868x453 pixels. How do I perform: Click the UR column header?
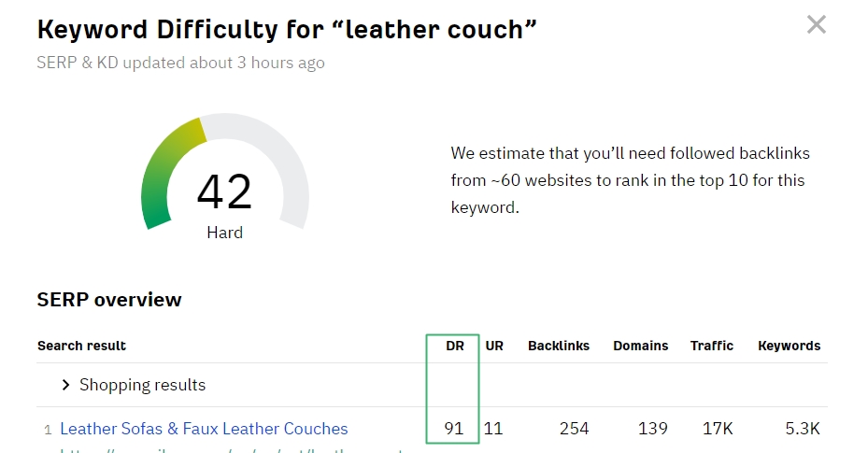pyautogui.click(x=494, y=346)
